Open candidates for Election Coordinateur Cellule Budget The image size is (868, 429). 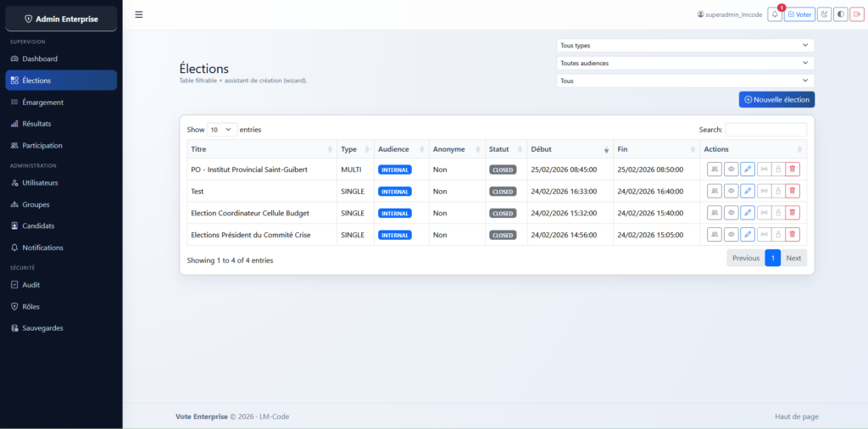pyautogui.click(x=715, y=213)
